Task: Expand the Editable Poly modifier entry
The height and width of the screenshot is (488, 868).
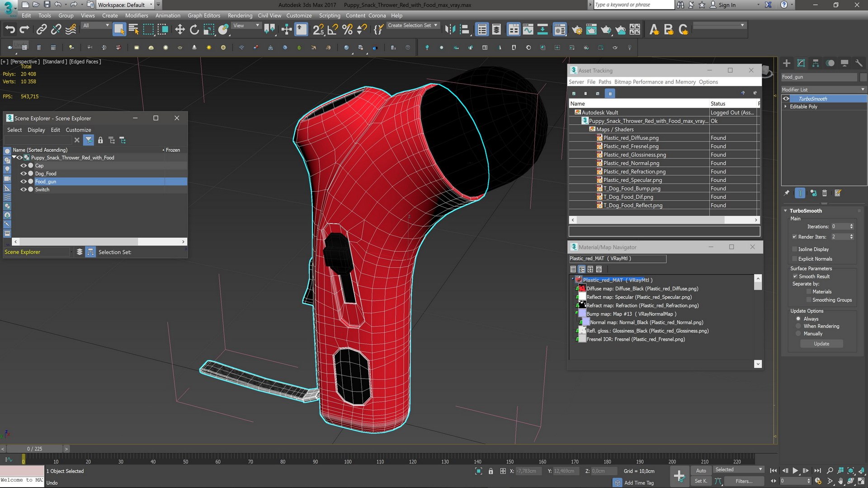Action: [x=786, y=107]
